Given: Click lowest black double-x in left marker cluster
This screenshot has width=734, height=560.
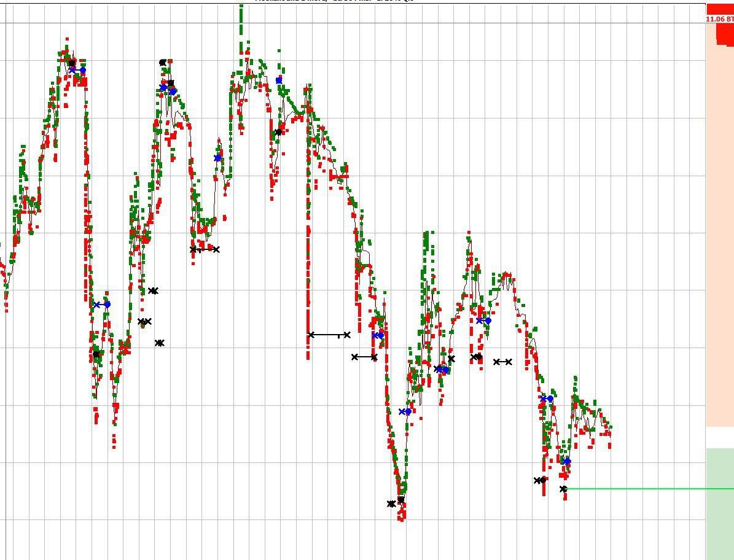Looking at the screenshot, I should coord(160,343).
